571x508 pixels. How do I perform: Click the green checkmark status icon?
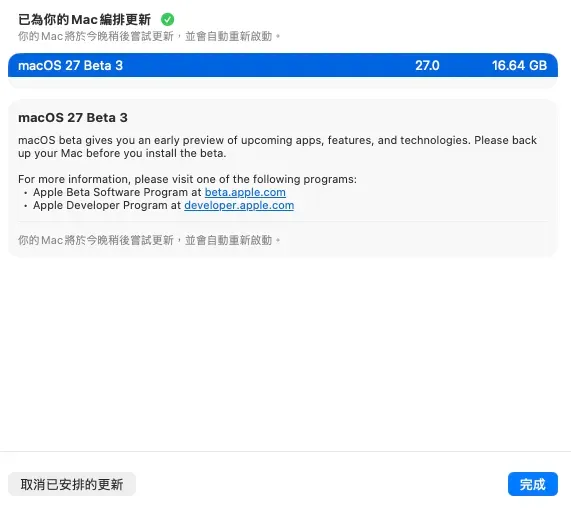[x=168, y=19]
